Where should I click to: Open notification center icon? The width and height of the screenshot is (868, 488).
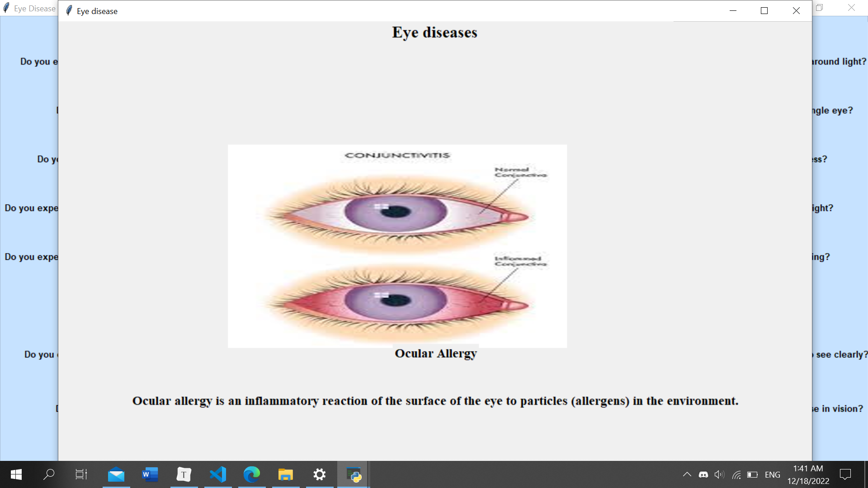[845, 474]
